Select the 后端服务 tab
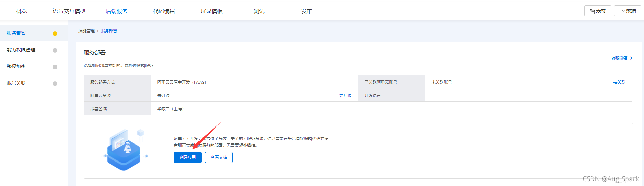Screen dimensions: 644x186 [116, 11]
